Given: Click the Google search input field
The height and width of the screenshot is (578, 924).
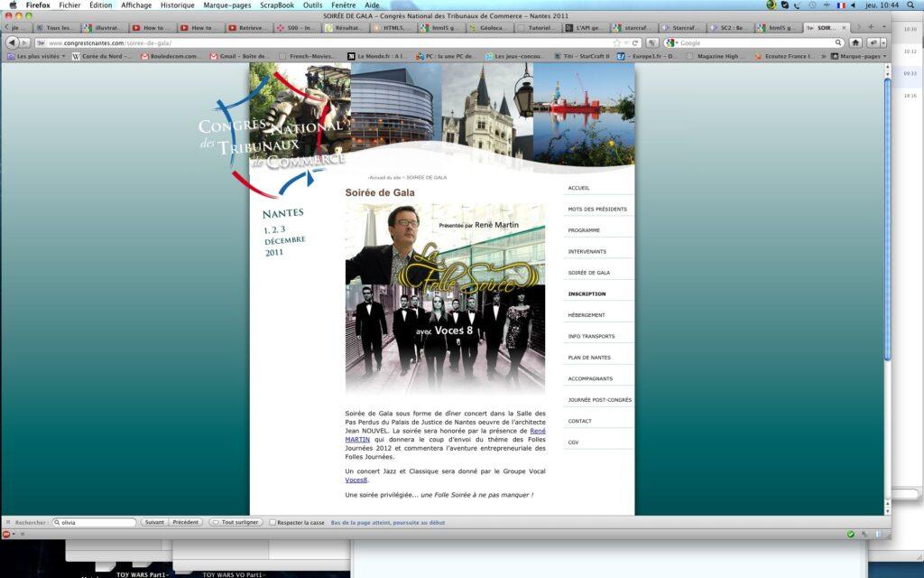Looking at the screenshot, I should pyautogui.click(x=756, y=43).
